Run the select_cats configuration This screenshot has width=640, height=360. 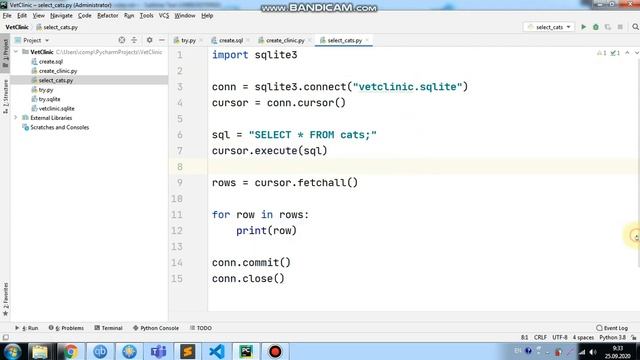(583, 27)
